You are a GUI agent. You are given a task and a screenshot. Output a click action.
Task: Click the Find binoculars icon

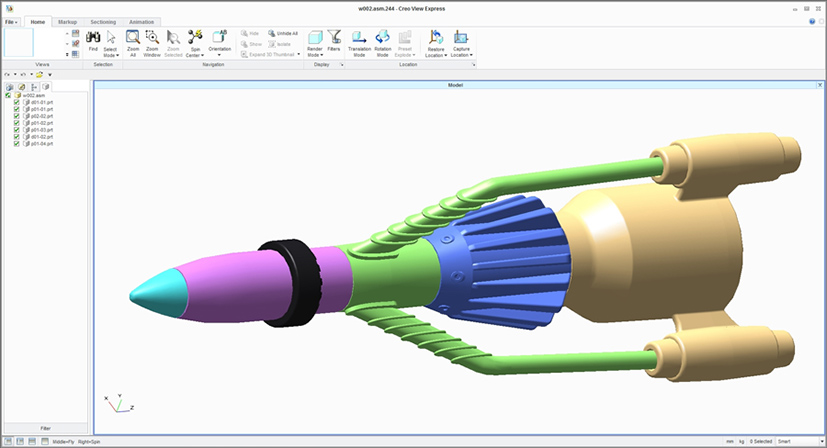[x=93, y=38]
